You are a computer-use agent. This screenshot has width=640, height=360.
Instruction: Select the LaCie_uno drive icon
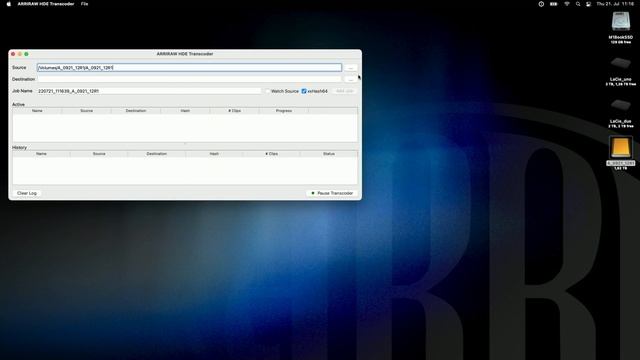pyautogui.click(x=620, y=63)
